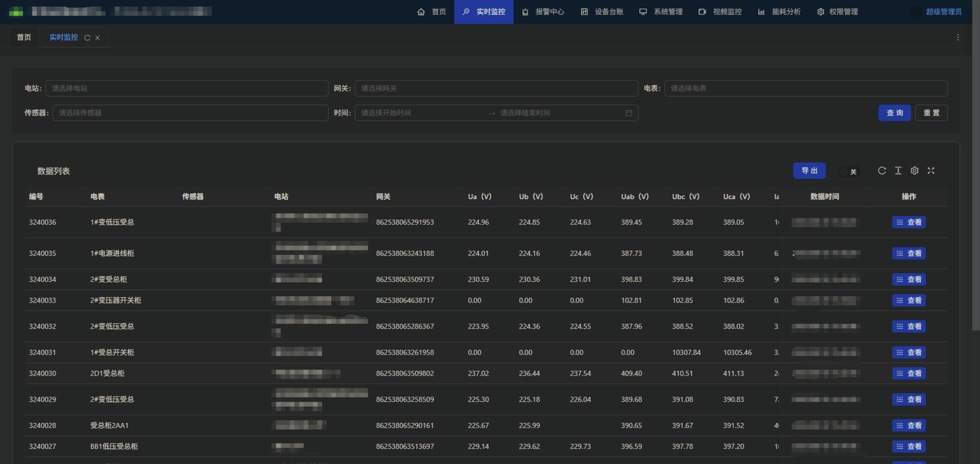Click the 编号 column header
This screenshot has height=464, width=980.
36,197
